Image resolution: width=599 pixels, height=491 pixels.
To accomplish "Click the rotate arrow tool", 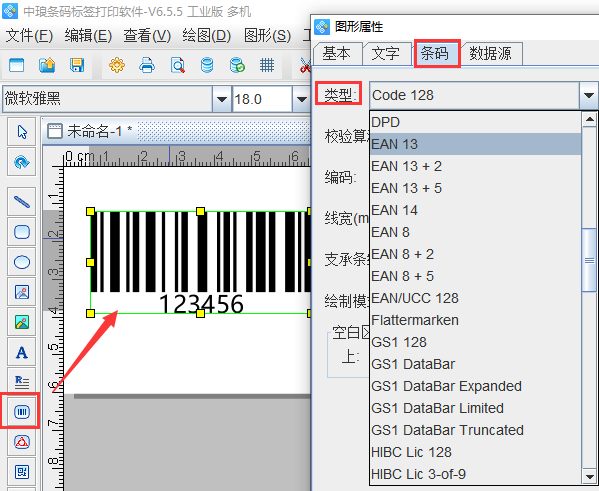I will tap(22, 162).
